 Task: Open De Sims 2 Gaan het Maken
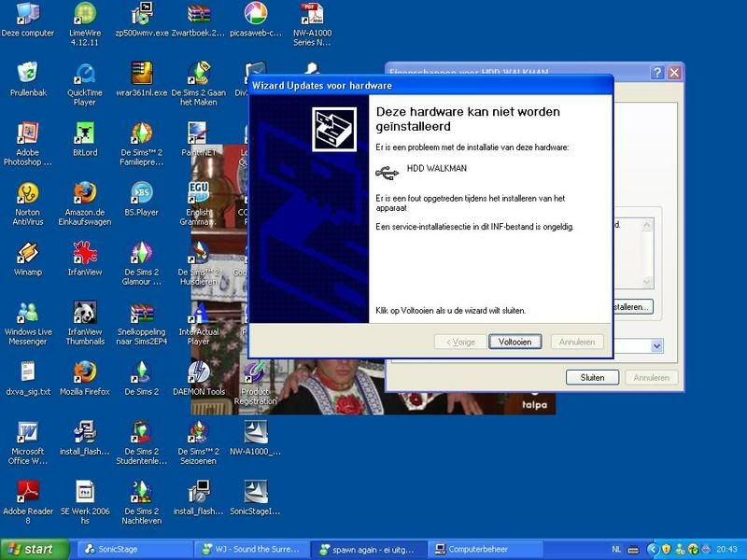pyautogui.click(x=198, y=84)
